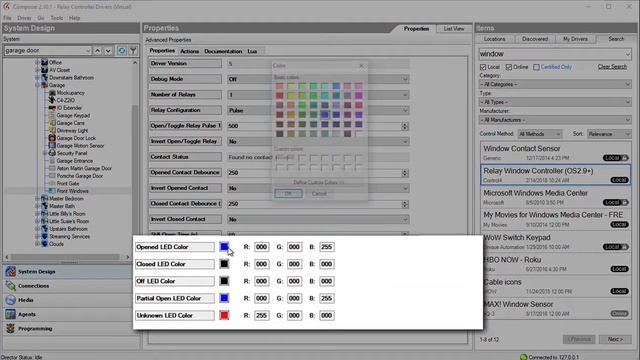
Task: Open the Sort Relevance dropdown
Action: coord(609,134)
